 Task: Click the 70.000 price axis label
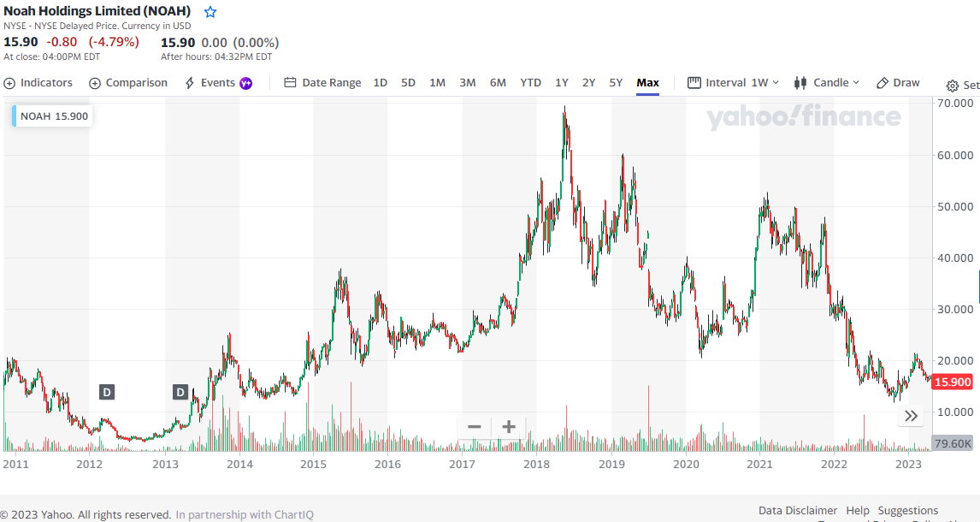coord(954,104)
